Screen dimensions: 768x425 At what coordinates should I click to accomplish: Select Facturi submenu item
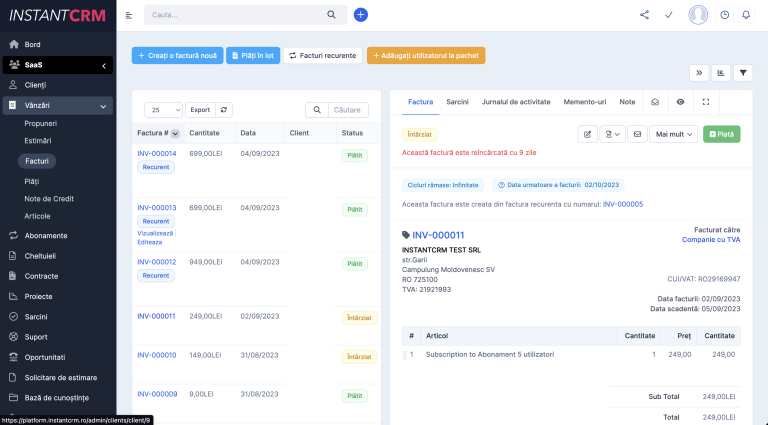click(37, 161)
